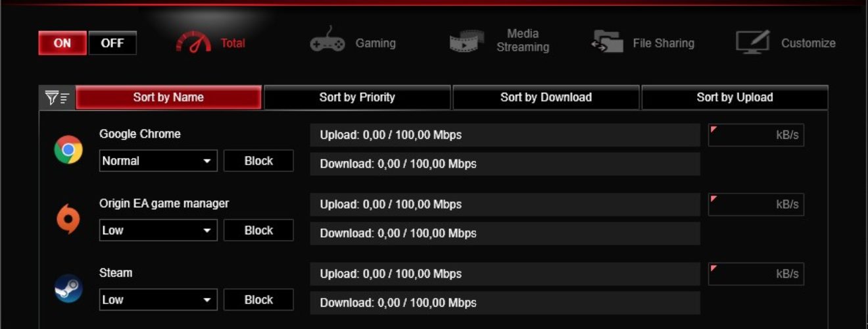The image size is (868, 329).
Task: Open Origin EA game manager priority dropdown
Action: 158,230
